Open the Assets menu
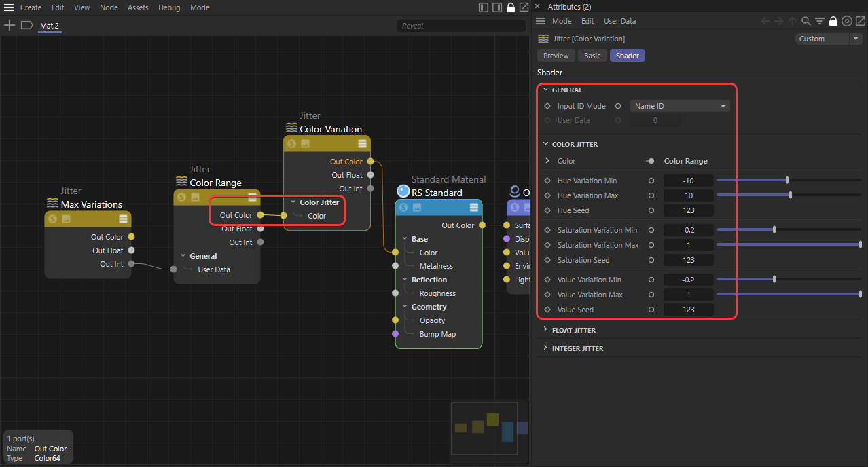Screen dimensions: 868x467 (138, 7)
